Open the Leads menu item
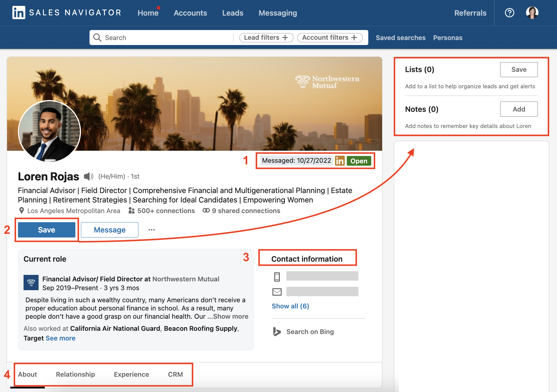This screenshot has width=557, height=392. (233, 13)
